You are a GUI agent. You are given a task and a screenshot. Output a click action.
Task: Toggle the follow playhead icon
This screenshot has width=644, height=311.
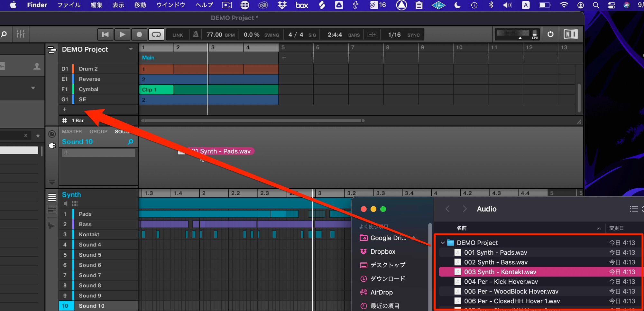tap(372, 34)
